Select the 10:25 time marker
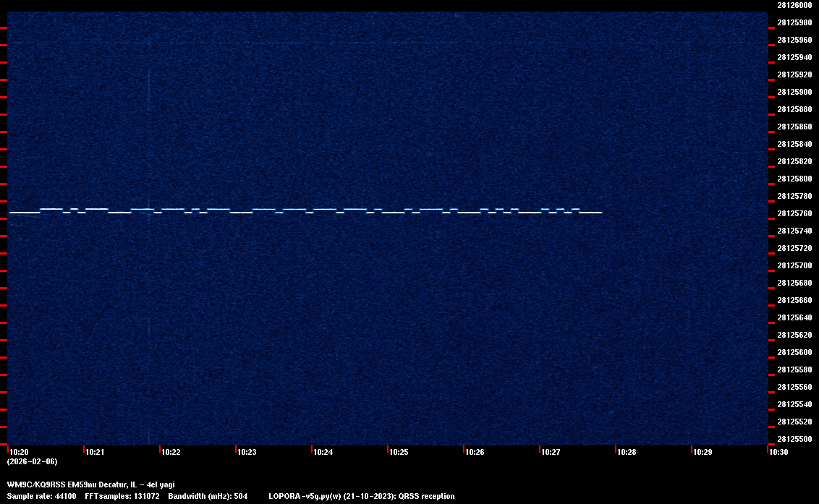The width and height of the screenshot is (819, 504). point(399,453)
